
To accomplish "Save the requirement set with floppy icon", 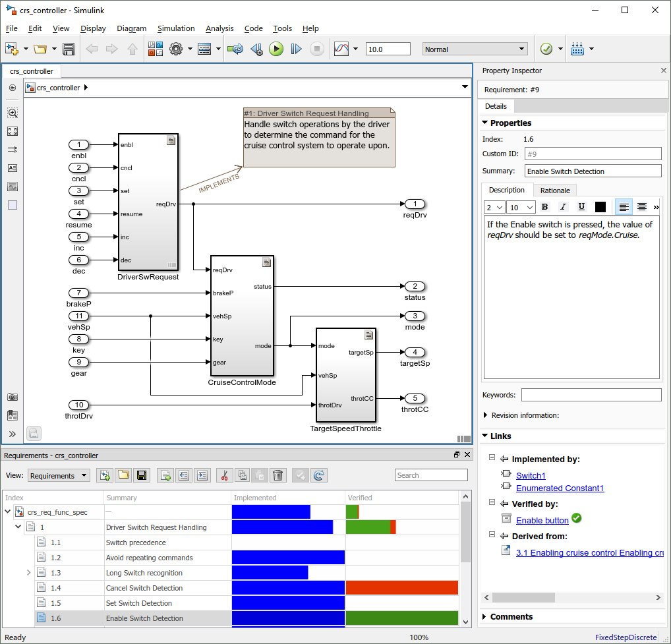I will point(142,475).
